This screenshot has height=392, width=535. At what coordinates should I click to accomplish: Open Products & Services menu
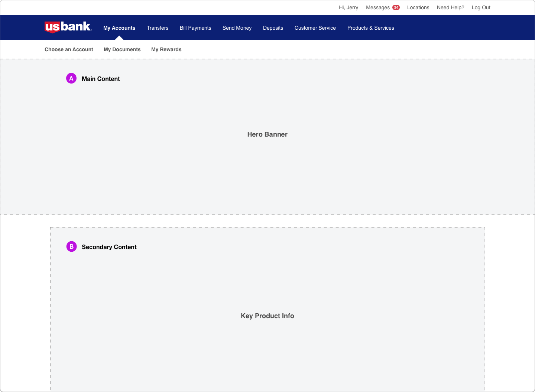(x=371, y=28)
